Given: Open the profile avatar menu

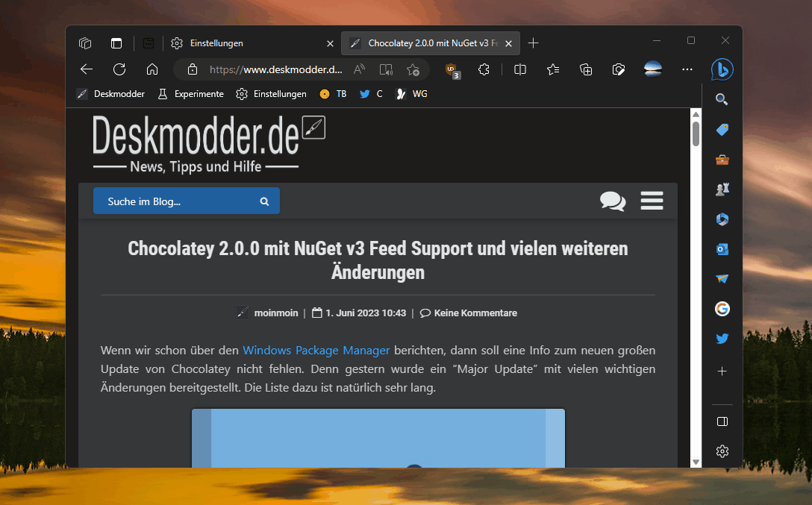Looking at the screenshot, I should 653,69.
